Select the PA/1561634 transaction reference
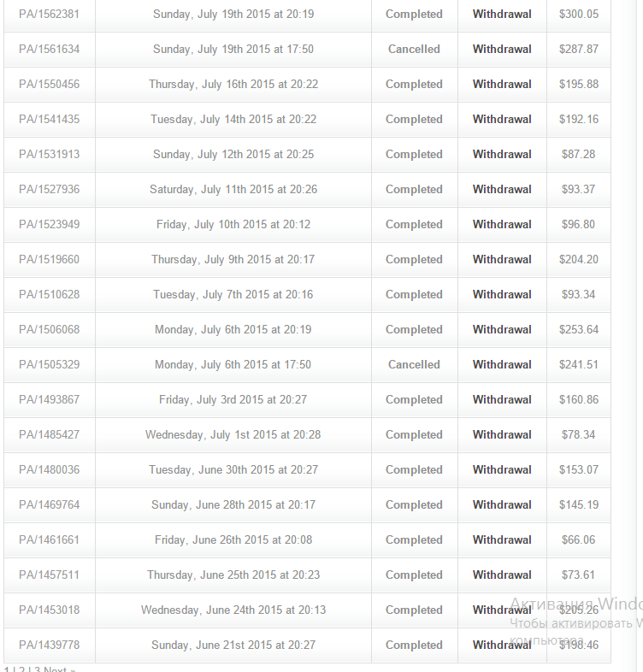 click(49, 49)
